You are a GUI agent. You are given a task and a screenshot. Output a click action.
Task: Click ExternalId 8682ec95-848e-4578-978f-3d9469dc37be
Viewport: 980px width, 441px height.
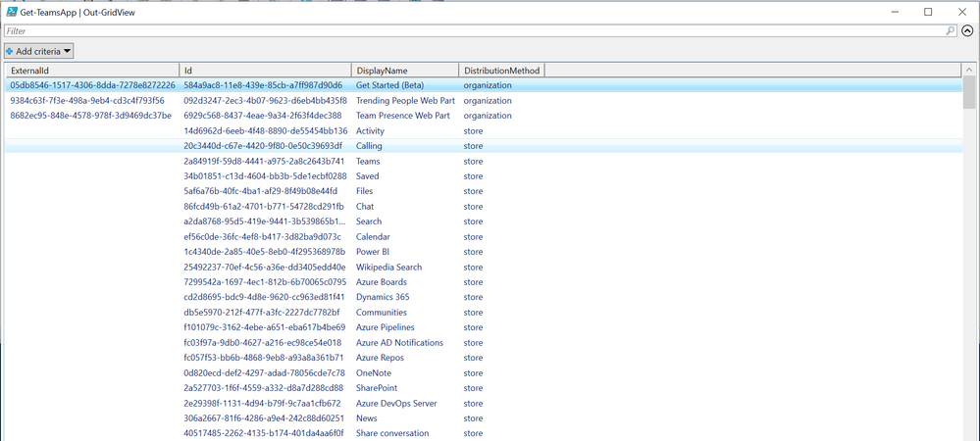tap(90, 116)
